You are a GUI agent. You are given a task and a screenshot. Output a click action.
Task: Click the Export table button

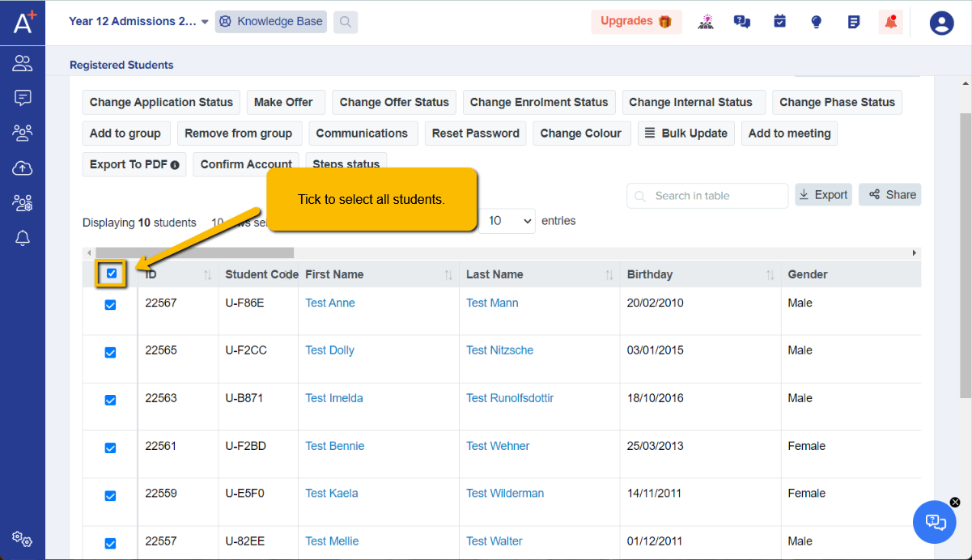click(x=823, y=195)
